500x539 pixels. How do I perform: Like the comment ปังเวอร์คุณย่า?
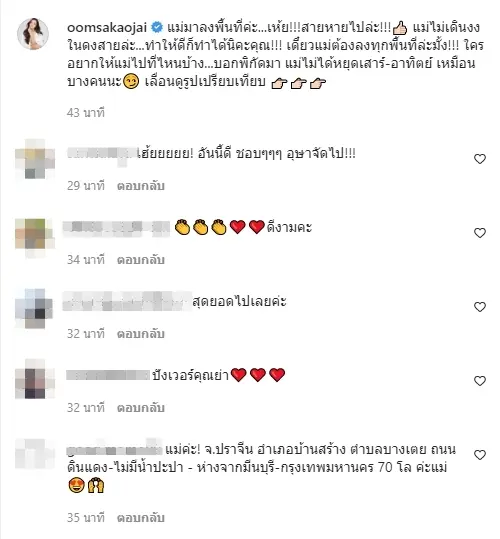click(x=479, y=381)
